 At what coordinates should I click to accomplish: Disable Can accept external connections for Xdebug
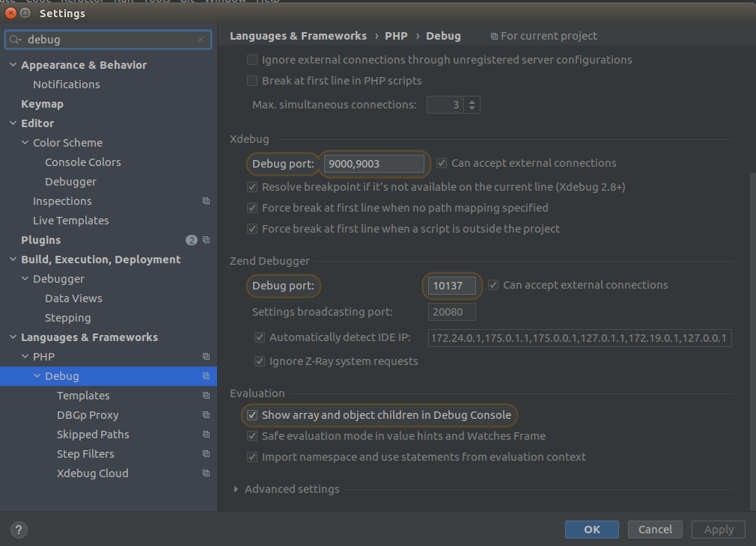pos(441,162)
